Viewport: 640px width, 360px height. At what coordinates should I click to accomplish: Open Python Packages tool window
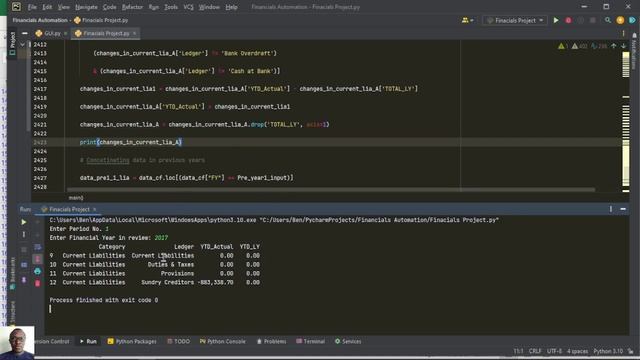[x=132, y=341]
